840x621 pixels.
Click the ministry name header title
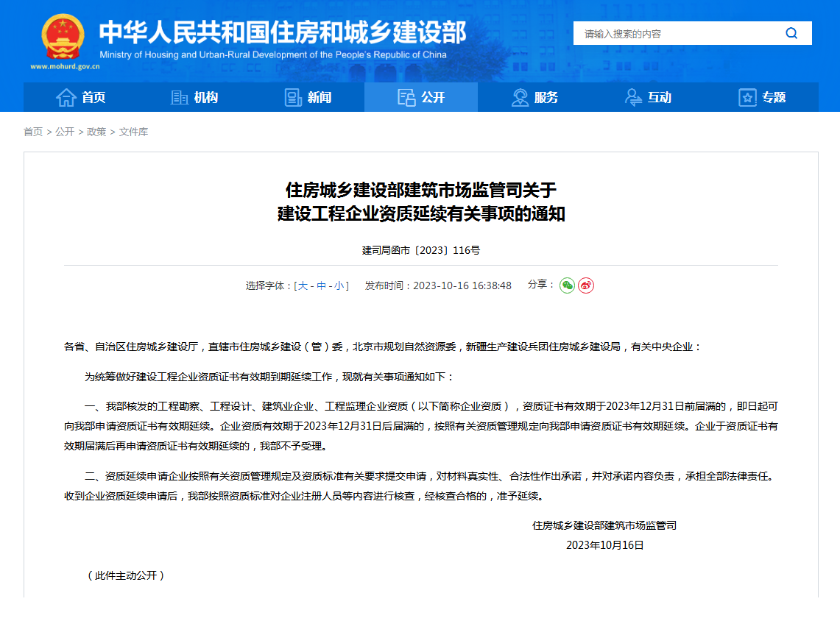(x=282, y=32)
